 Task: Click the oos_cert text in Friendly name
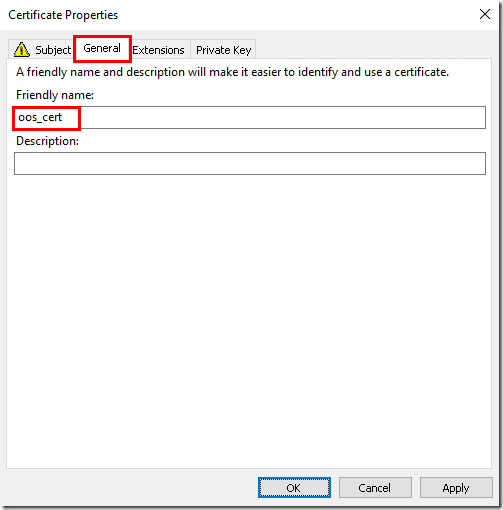pyautogui.click(x=40, y=117)
